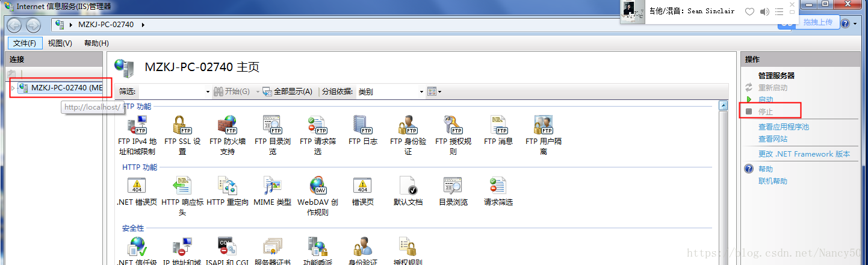
Task: Click the 开始(G) filter button
Action: point(232,92)
